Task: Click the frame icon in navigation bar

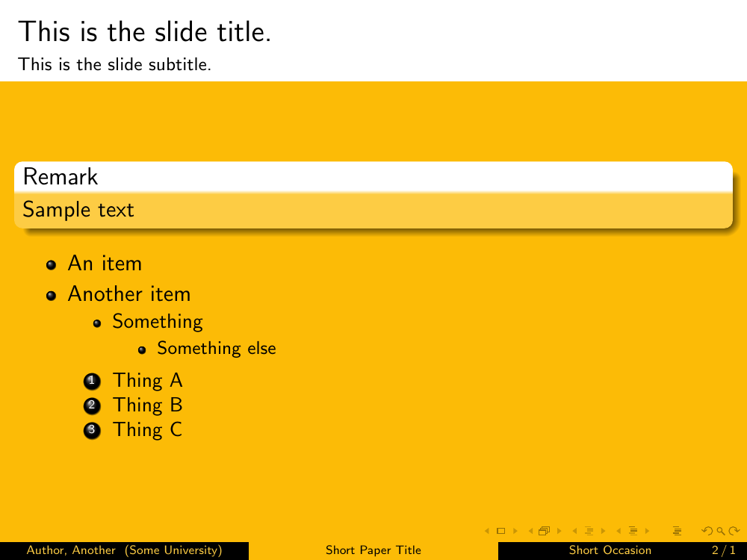Action: click(x=544, y=532)
